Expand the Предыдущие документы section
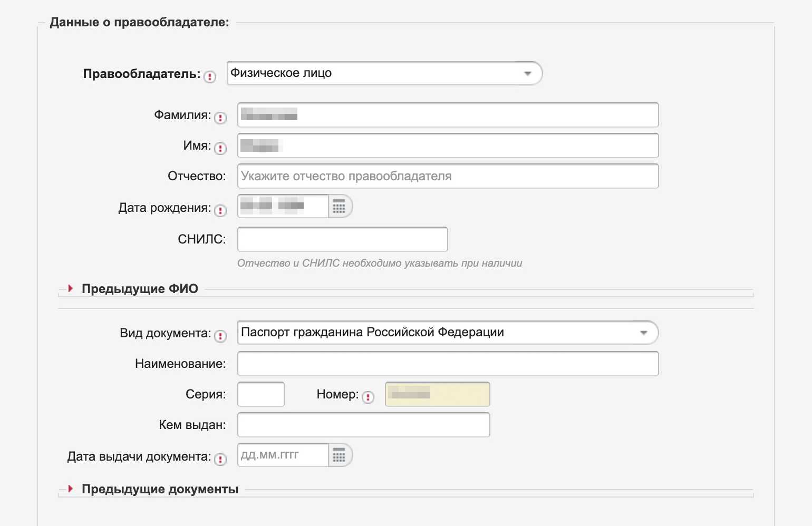This screenshot has width=812, height=526. 159,489
